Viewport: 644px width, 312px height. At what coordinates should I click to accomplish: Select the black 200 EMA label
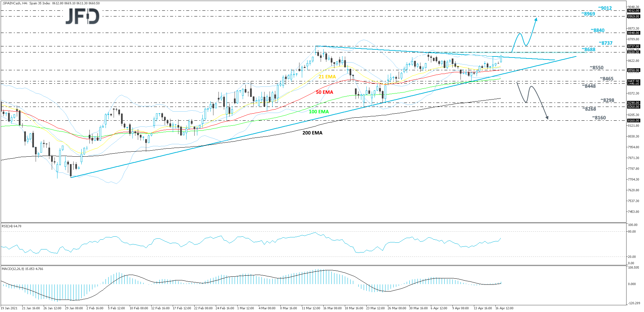[x=312, y=133]
